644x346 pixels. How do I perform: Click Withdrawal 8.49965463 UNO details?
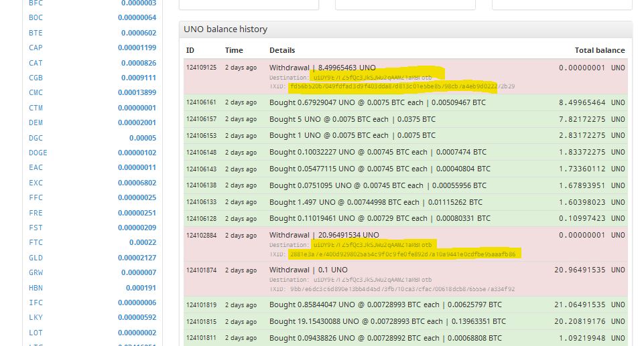[x=322, y=68]
